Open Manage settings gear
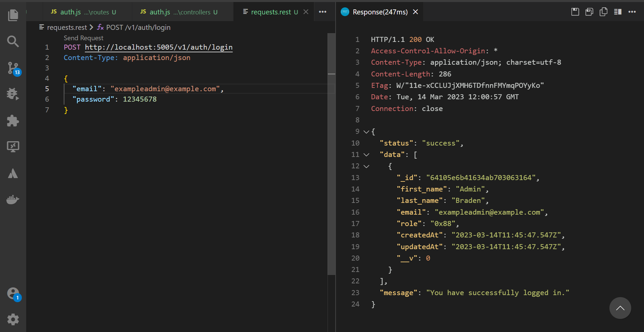The width and height of the screenshot is (644, 332). 13,319
